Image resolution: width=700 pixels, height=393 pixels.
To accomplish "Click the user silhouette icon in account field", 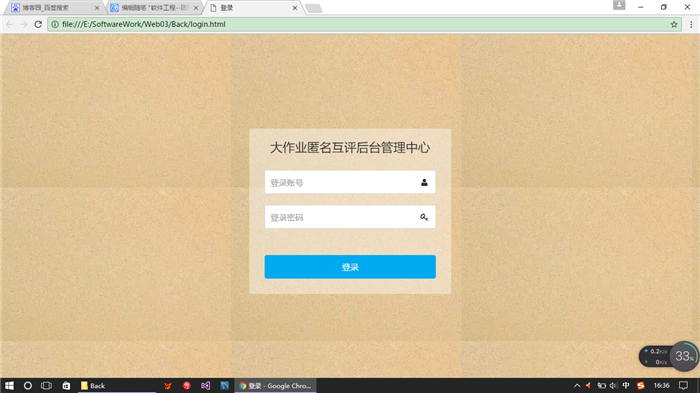I will pyautogui.click(x=424, y=182).
